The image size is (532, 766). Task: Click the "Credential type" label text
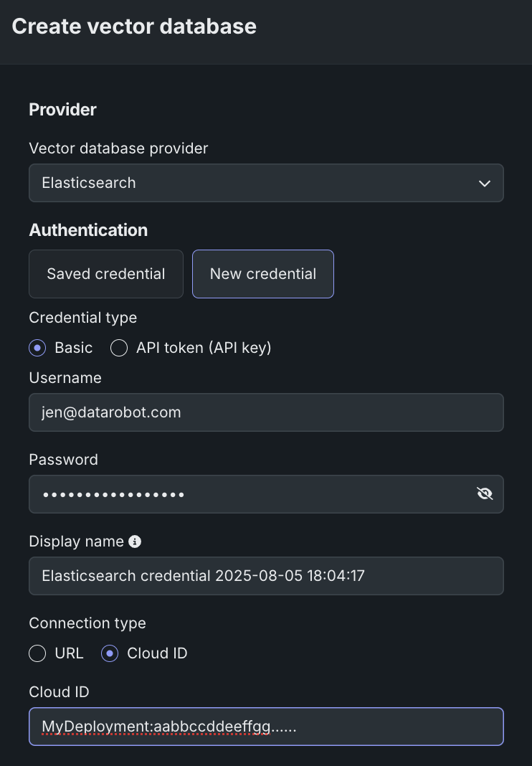82,317
